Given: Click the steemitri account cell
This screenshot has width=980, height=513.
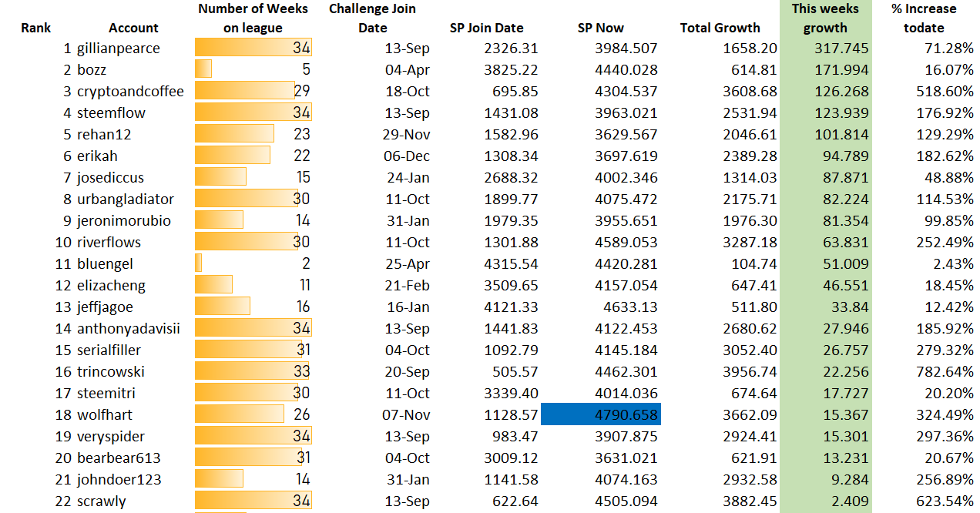Looking at the screenshot, I should click(106, 393).
